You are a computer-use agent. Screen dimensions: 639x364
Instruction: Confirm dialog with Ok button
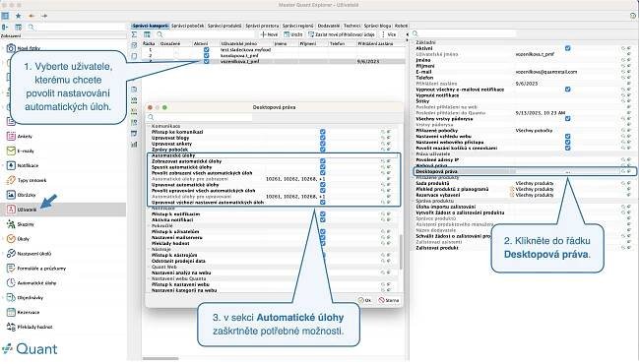(x=364, y=300)
